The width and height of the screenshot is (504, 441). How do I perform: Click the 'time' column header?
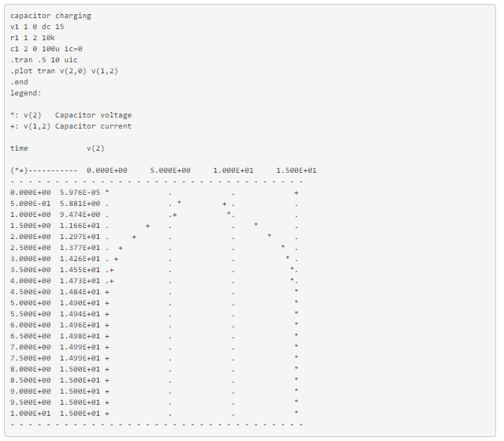19,148
